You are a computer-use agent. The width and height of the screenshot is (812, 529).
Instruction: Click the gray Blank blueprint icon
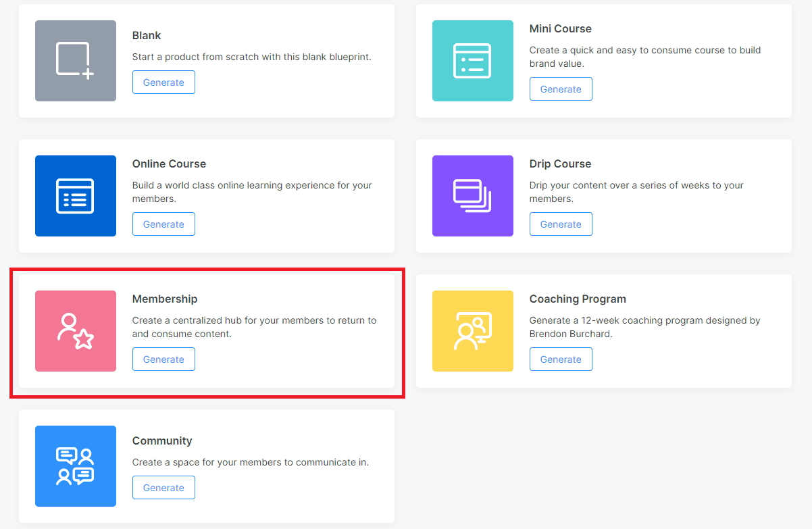pyautogui.click(x=76, y=61)
